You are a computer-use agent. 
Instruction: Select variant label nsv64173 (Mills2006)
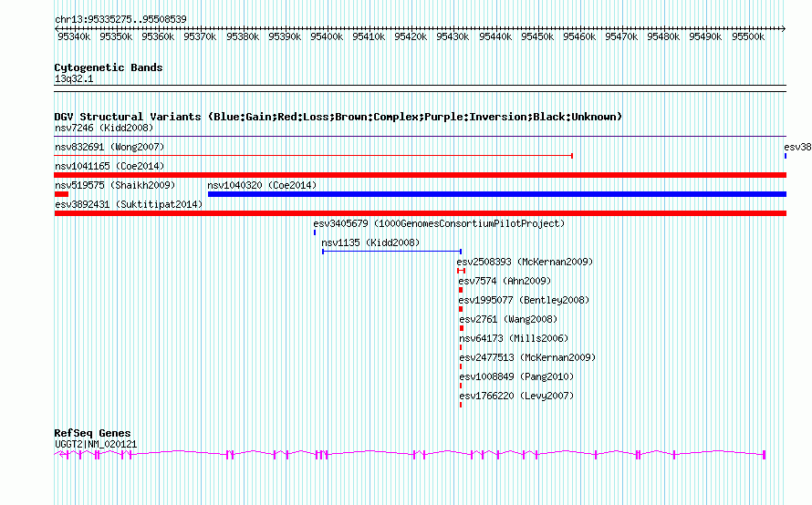(514, 338)
